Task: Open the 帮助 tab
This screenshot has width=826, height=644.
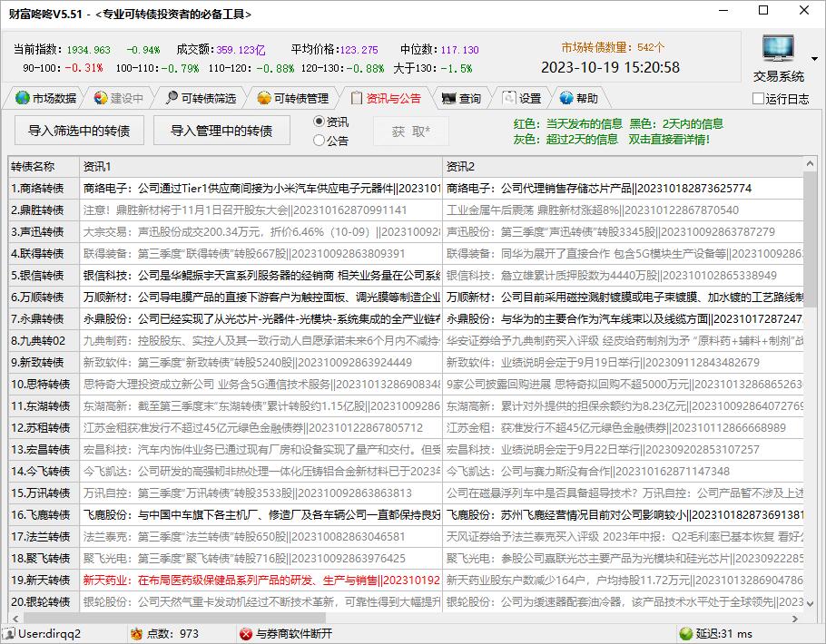Action: pos(579,98)
